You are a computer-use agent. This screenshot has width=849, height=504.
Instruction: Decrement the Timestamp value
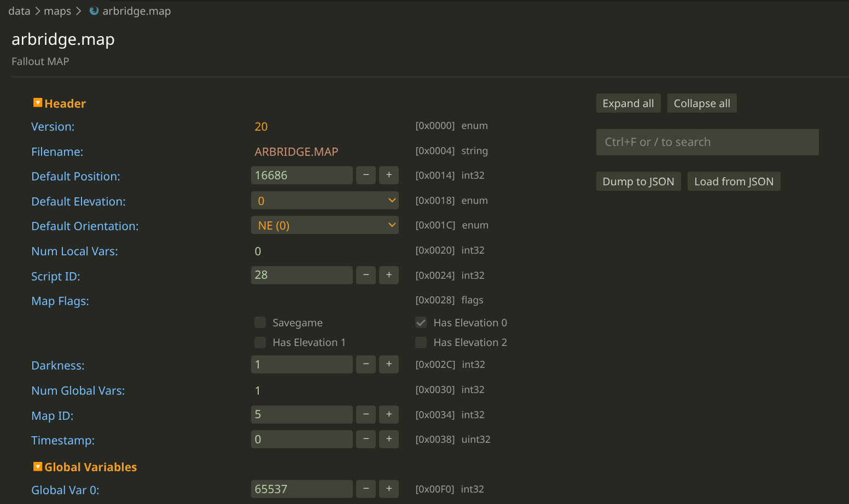point(366,439)
